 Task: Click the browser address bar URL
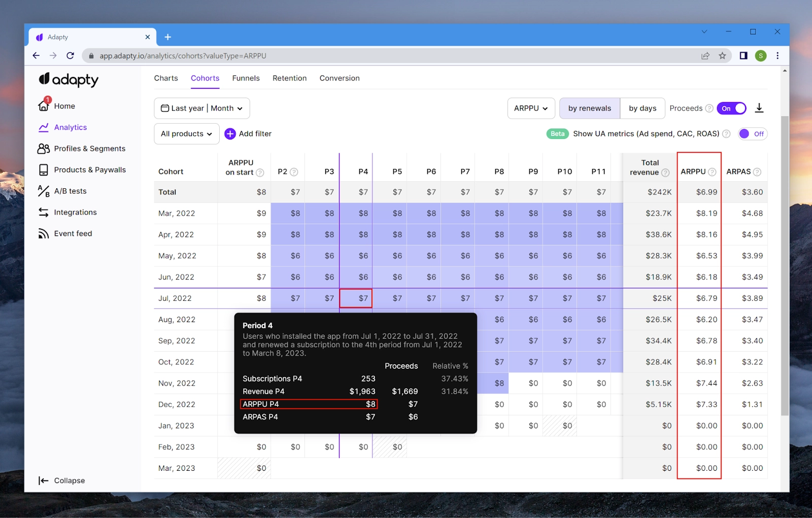point(183,56)
